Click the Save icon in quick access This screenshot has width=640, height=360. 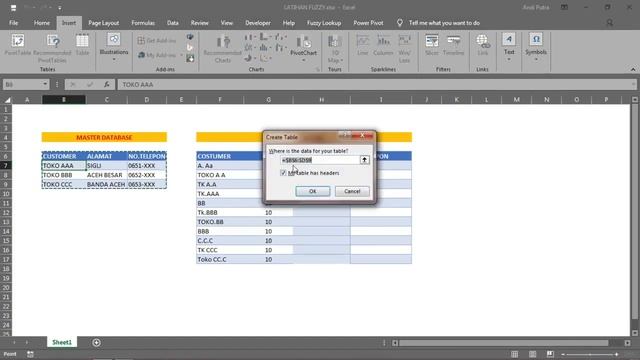click(13, 7)
